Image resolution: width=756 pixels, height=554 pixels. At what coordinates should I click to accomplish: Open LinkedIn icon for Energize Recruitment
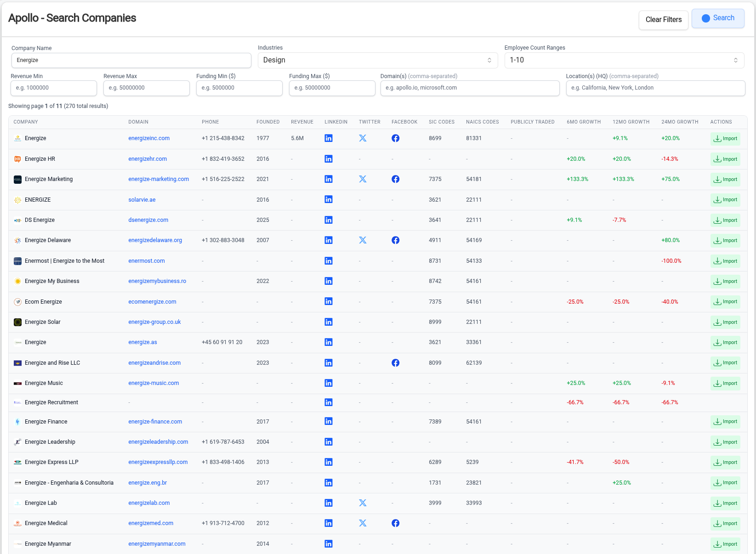328,402
